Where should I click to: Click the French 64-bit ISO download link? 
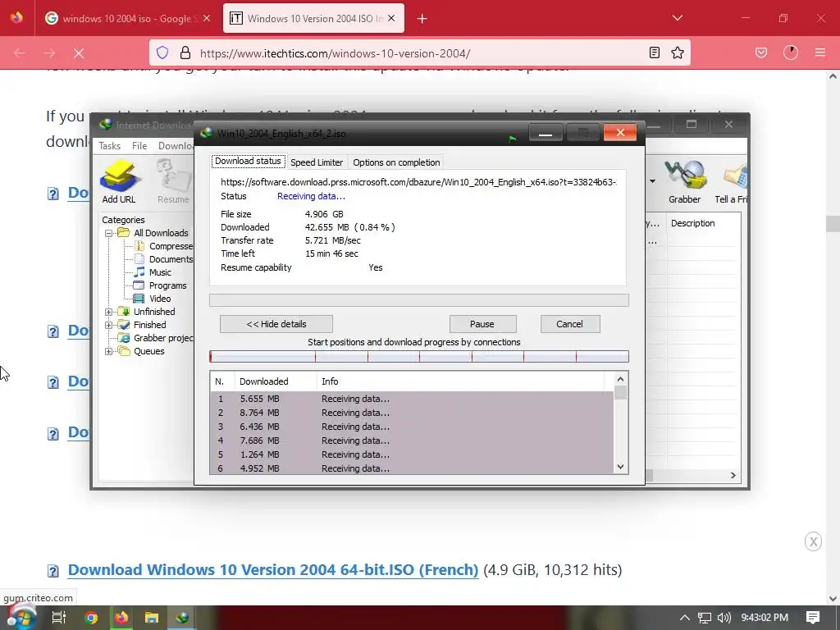(x=273, y=569)
